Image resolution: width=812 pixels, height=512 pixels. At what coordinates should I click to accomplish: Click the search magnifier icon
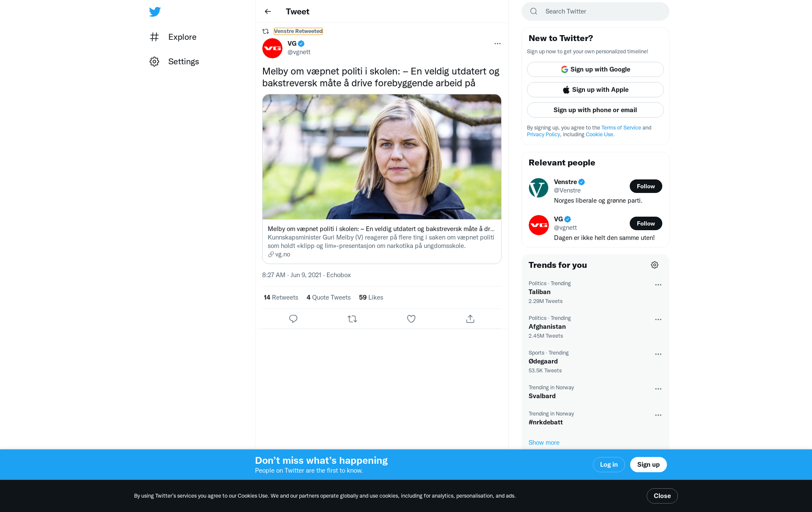[534, 11]
